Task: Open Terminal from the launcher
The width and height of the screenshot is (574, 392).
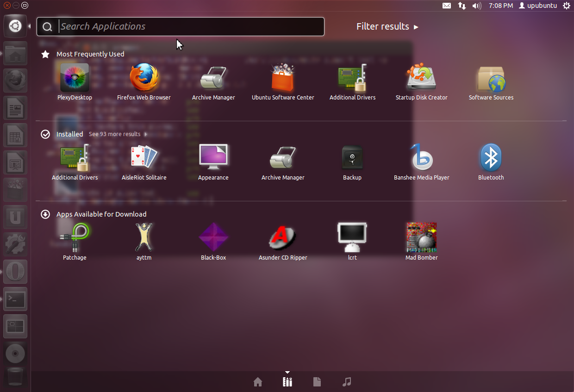Action: point(15,299)
